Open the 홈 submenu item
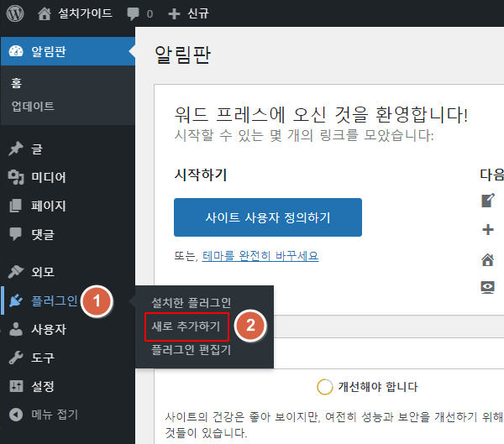 click(17, 83)
